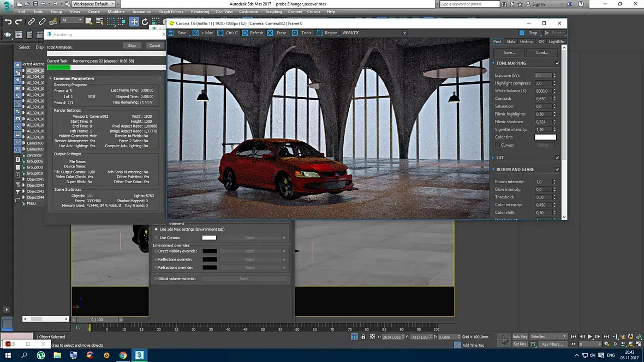Activate the Region render icon
This screenshot has height=362, width=644.
tap(320, 33)
